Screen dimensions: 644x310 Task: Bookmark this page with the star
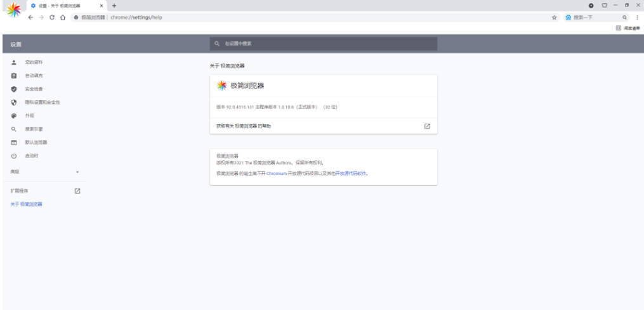pyautogui.click(x=554, y=17)
